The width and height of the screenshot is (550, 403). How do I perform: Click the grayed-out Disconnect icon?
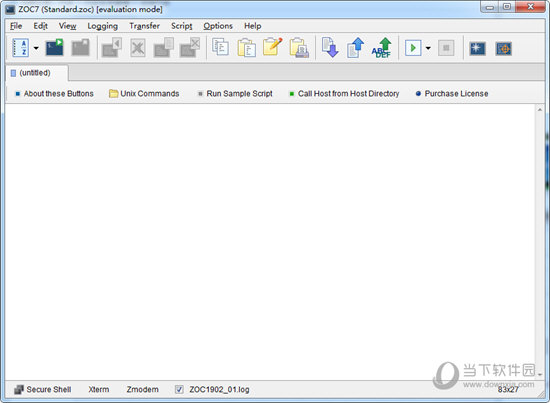click(x=80, y=47)
